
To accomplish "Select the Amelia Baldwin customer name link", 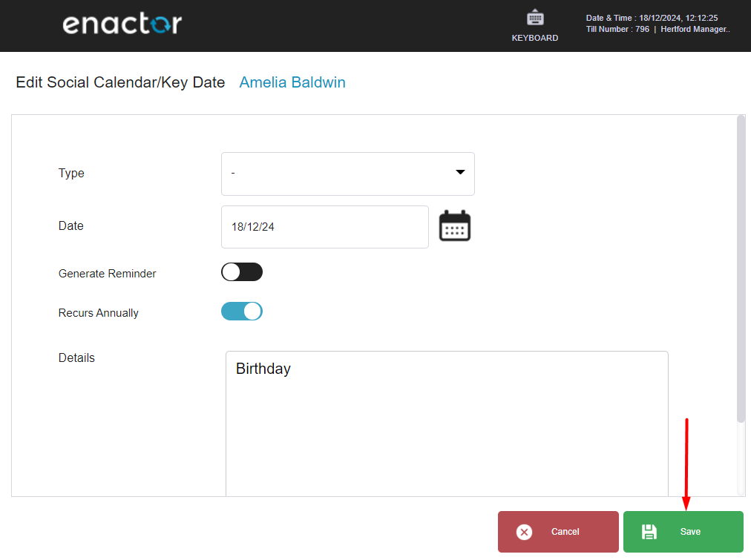I will coord(292,82).
